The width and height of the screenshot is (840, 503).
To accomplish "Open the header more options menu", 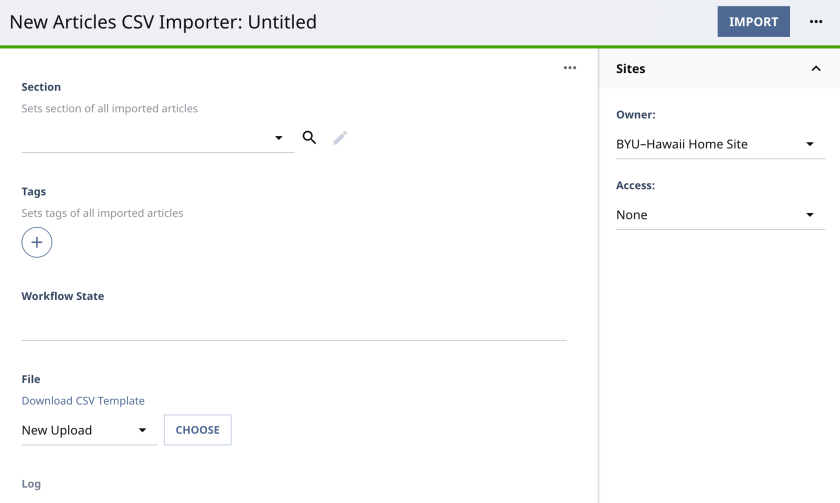I will 816,22.
